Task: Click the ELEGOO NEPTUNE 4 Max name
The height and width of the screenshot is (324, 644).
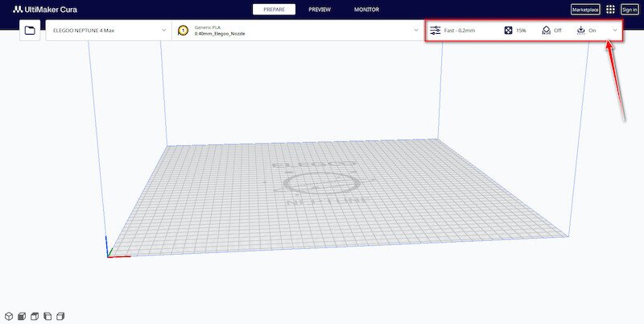Action: (x=84, y=31)
